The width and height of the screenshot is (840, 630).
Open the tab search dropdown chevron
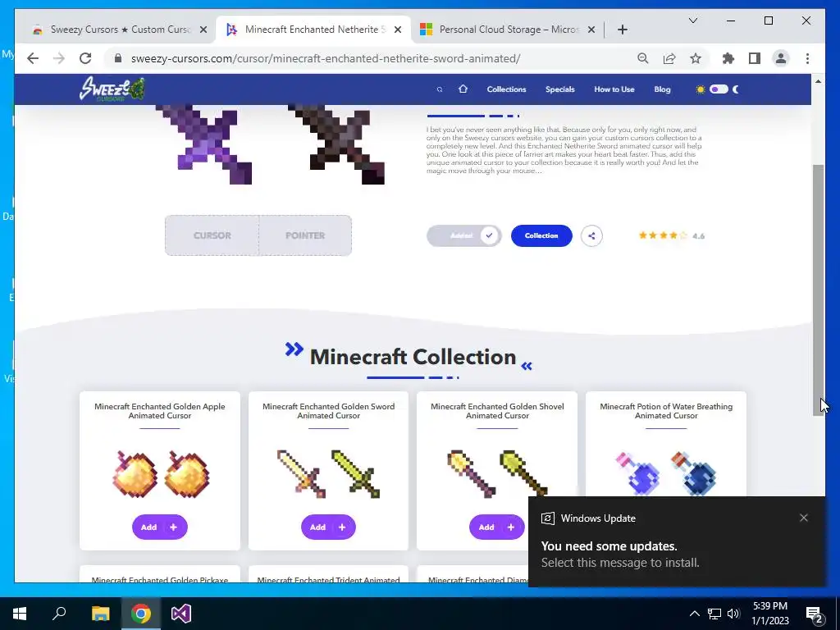click(692, 21)
